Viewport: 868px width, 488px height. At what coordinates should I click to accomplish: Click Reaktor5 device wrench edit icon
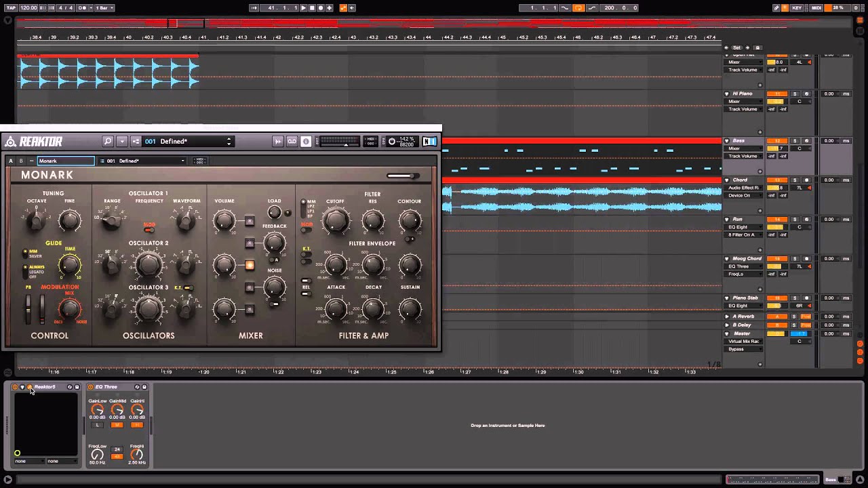coord(29,387)
